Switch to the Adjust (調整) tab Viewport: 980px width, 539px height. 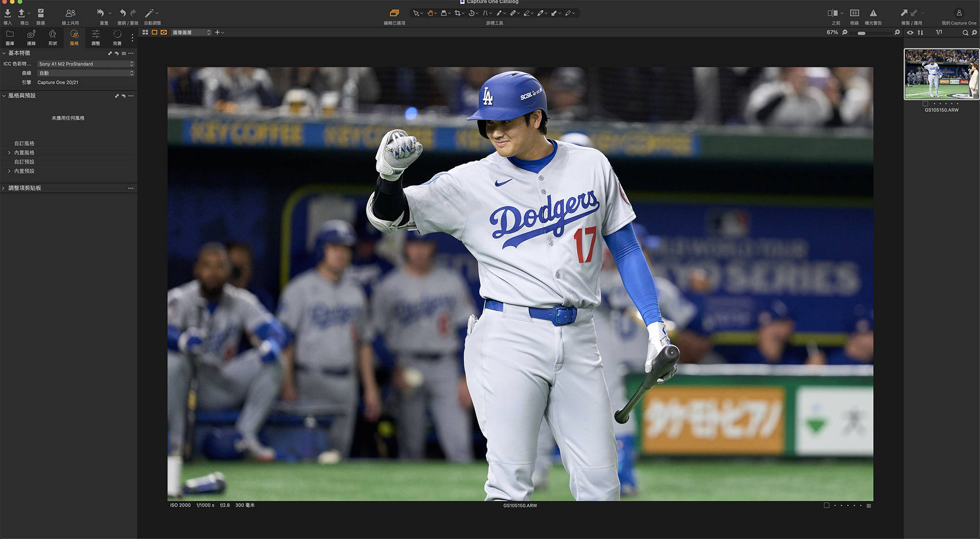coord(96,37)
